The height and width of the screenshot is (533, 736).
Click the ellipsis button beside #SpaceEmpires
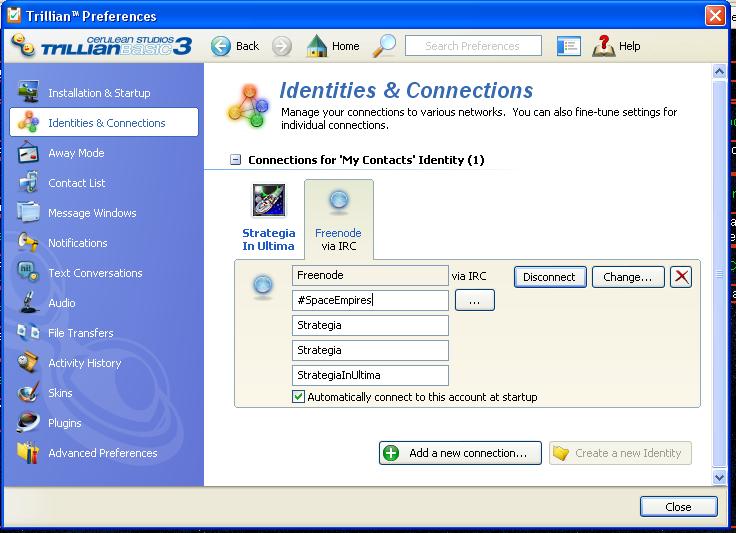coord(474,300)
